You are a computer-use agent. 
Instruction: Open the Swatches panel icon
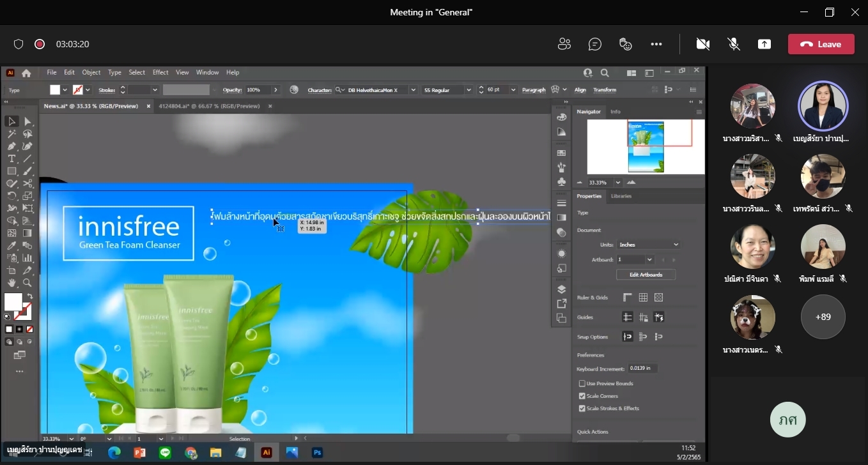[562, 153]
